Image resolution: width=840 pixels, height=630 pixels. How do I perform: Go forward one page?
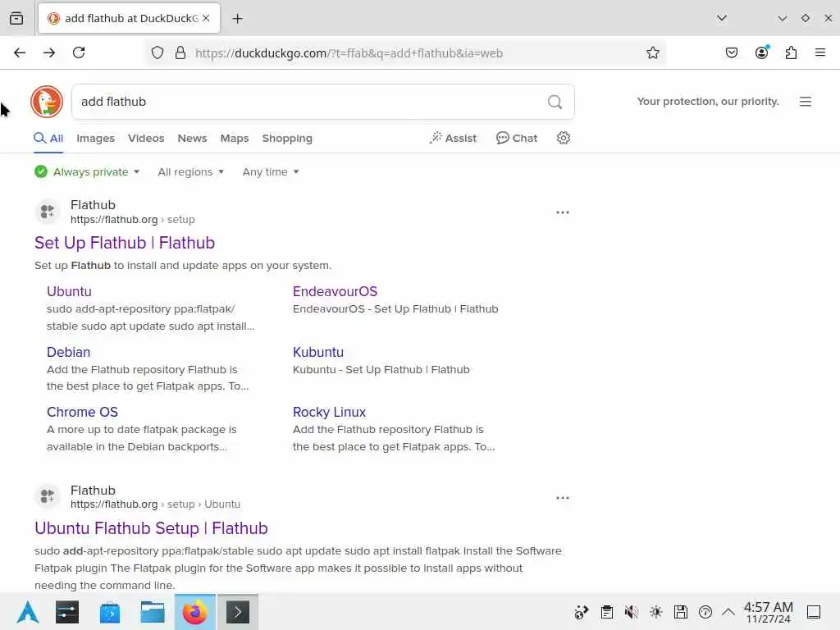[x=49, y=52]
